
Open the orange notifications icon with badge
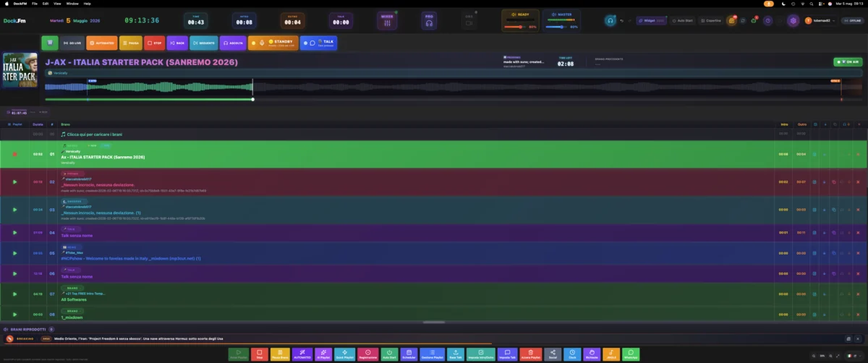tap(731, 20)
